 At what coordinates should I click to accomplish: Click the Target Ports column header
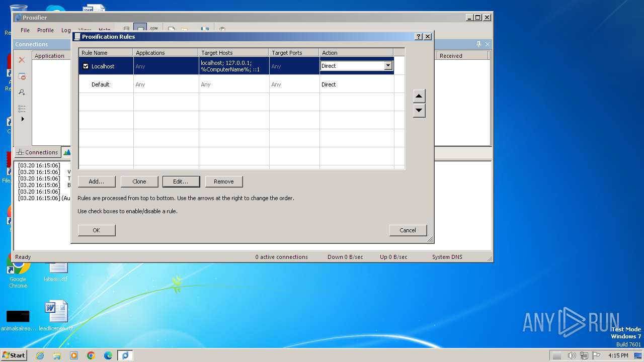[294, 52]
